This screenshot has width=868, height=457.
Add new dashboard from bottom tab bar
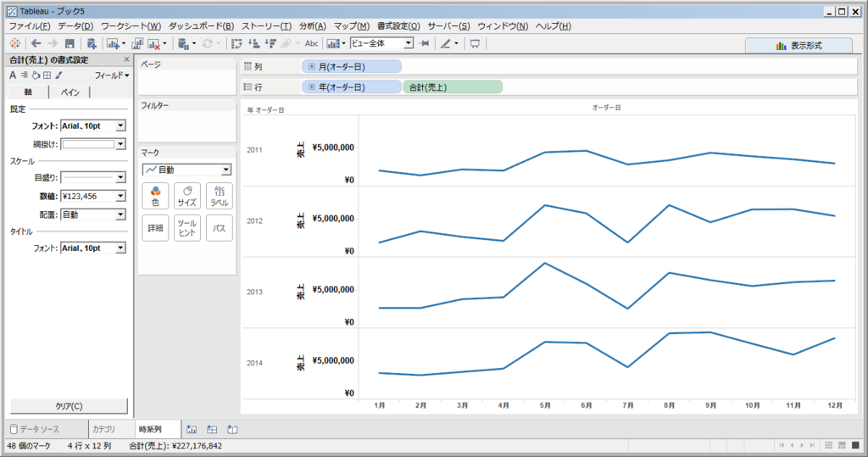212,429
